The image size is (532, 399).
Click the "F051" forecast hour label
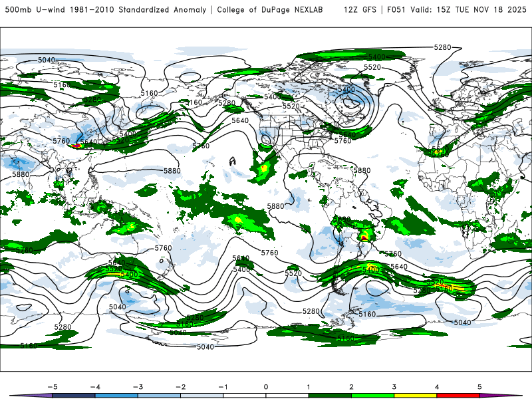[396, 9]
